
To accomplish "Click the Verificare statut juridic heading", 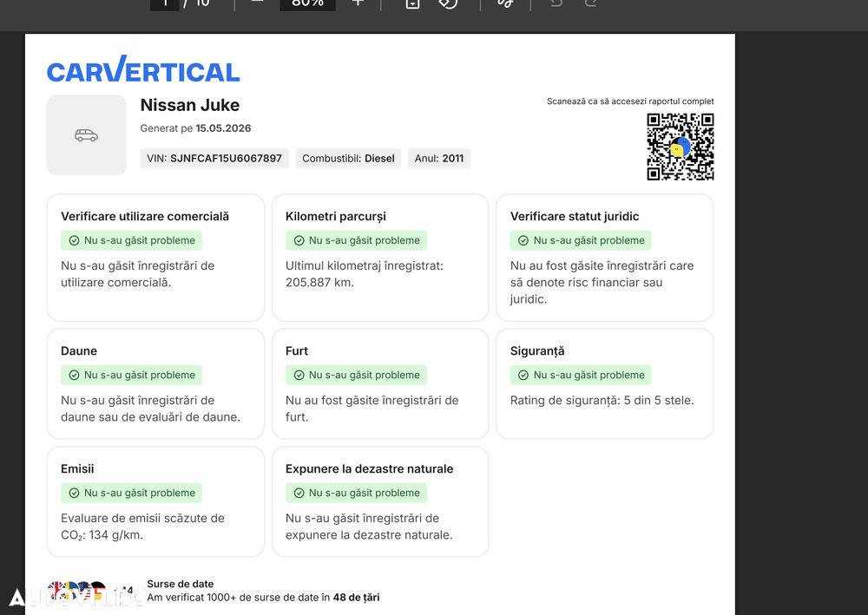I will 575,216.
